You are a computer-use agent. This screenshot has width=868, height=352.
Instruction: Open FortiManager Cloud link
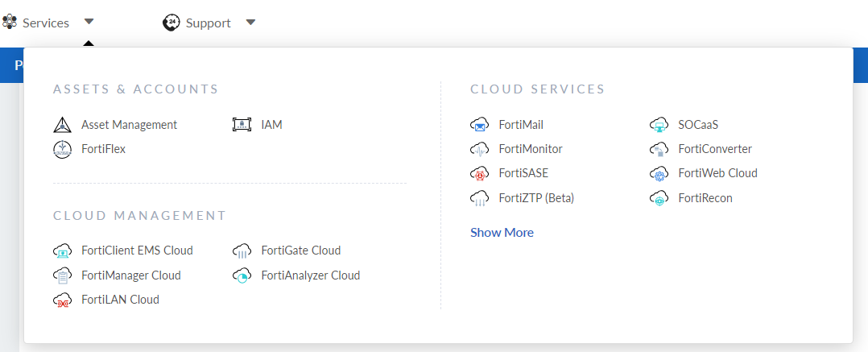point(130,275)
